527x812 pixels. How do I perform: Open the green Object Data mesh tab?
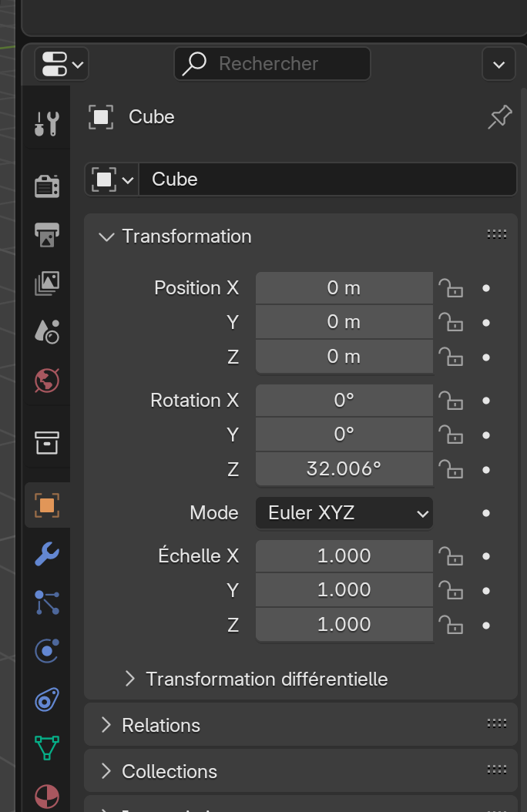(x=47, y=747)
